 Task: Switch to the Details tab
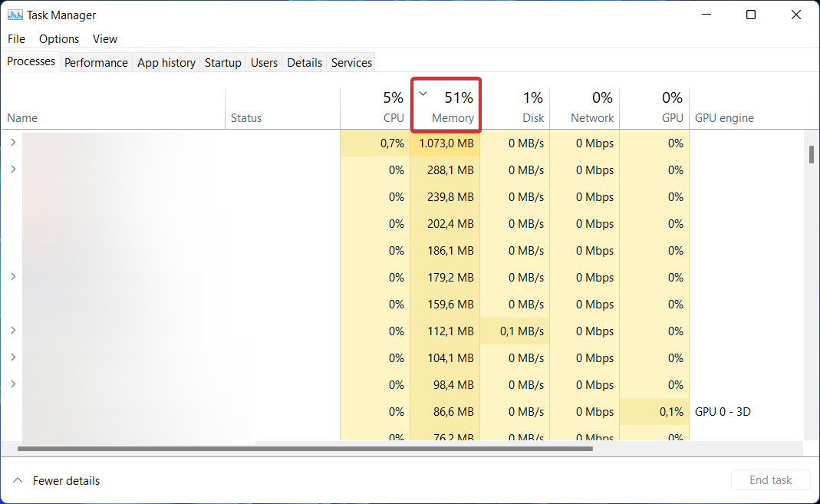304,62
